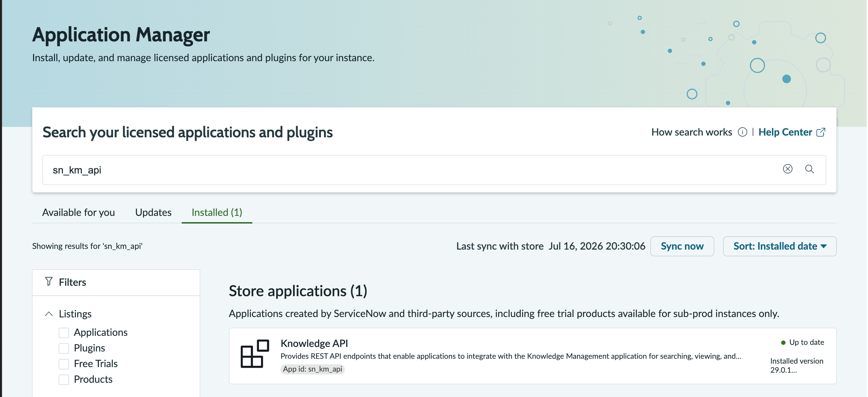Click the Store applications (1) heading
The image size is (868, 397).
[x=298, y=291]
